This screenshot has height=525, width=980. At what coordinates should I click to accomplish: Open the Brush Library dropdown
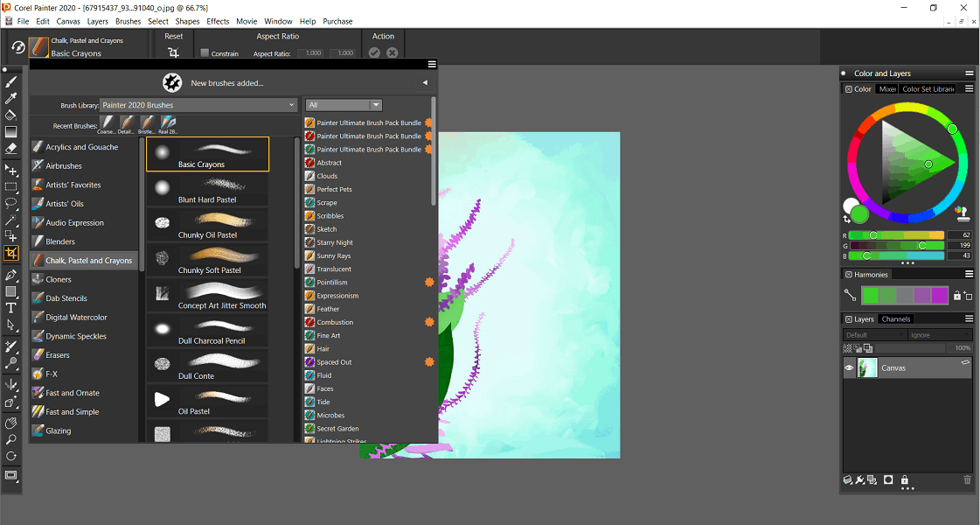(x=198, y=105)
